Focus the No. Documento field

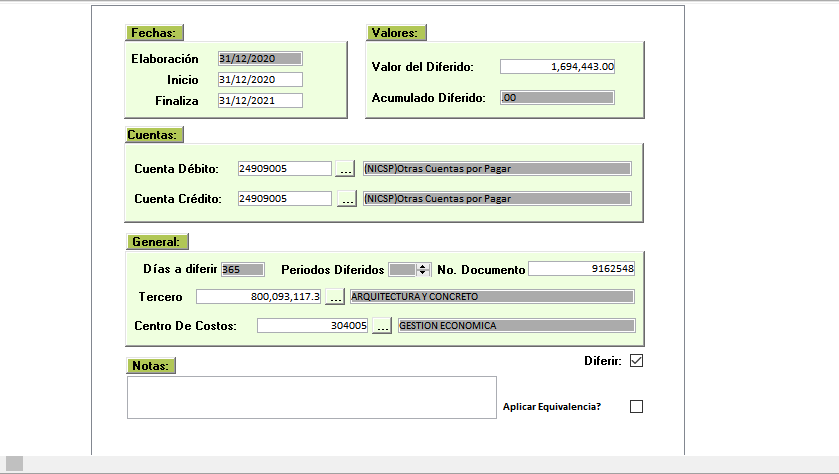tap(581, 269)
